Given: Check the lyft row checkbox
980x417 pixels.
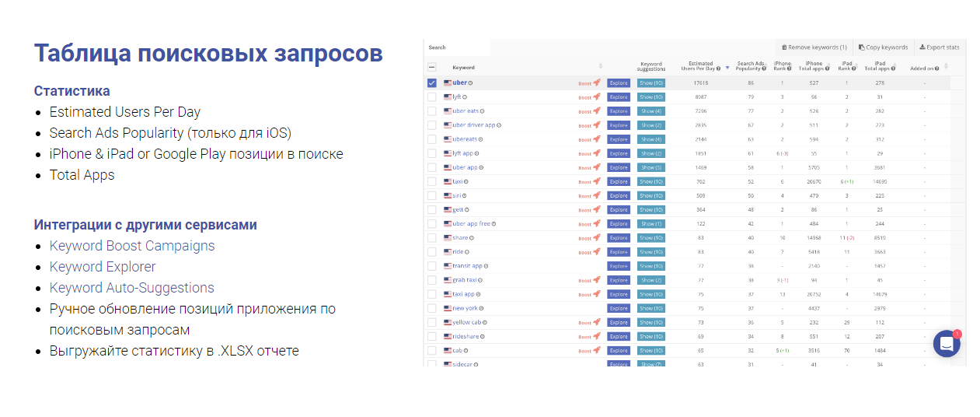Looking at the screenshot, I should 432,97.
